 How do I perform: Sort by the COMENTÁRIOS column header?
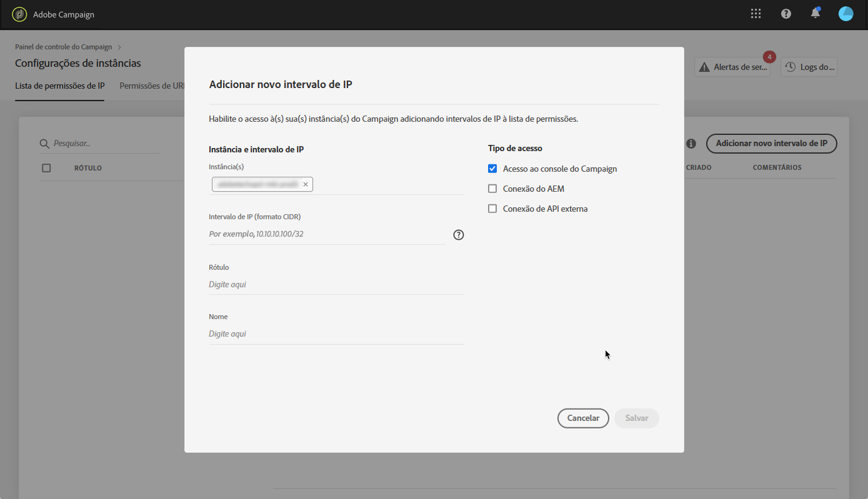(x=777, y=167)
